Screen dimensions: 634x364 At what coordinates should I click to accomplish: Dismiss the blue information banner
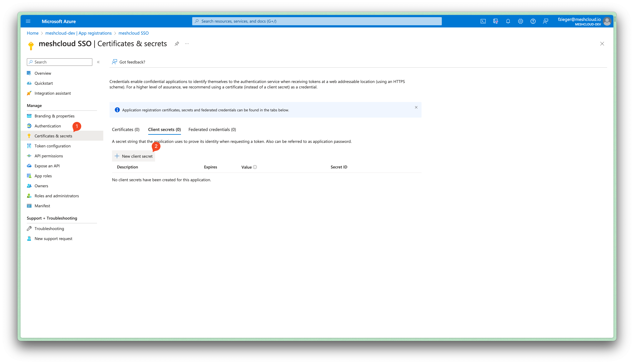[416, 107]
